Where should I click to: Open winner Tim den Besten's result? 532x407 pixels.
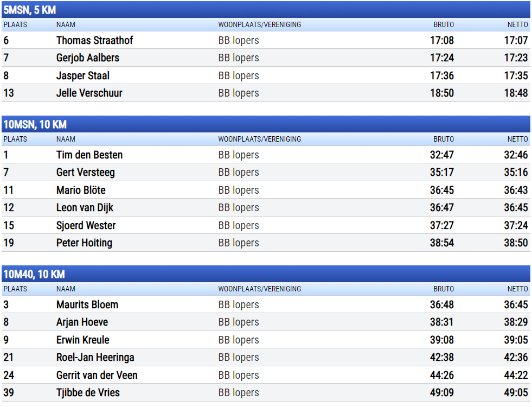pyautogui.click(x=89, y=155)
